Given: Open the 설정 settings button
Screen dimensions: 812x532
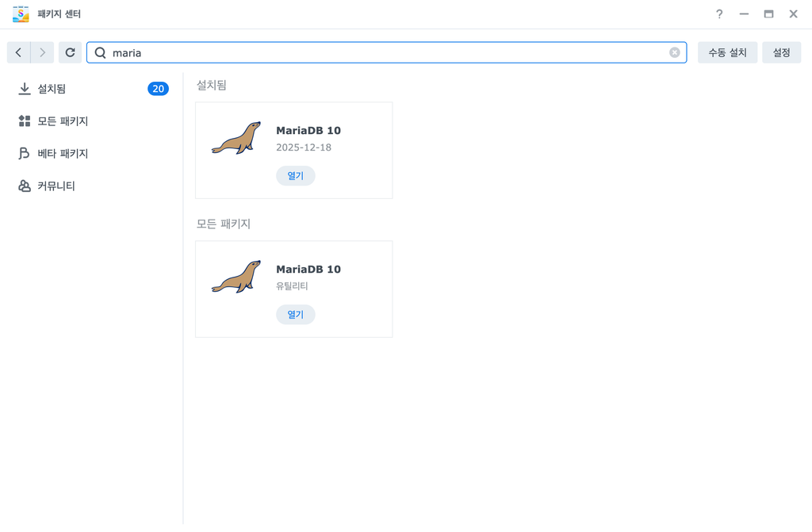Looking at the screenshot, I should click(781, 52).
